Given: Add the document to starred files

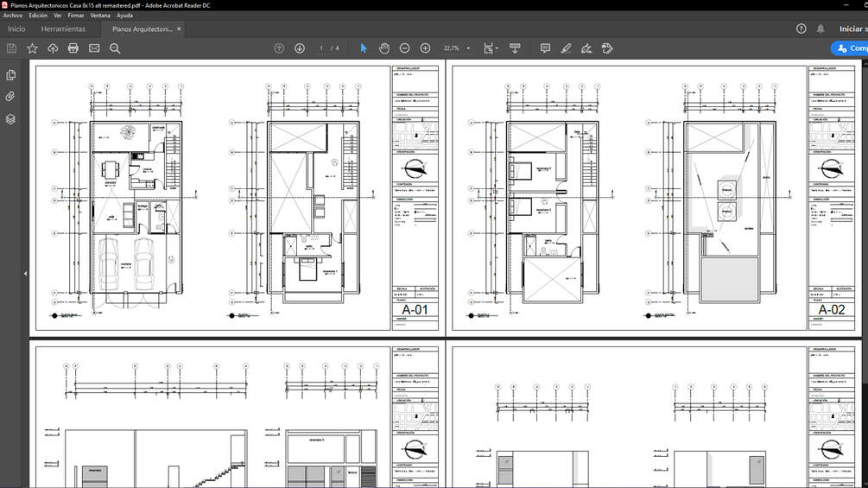Looking at the screenshot, I should pyautogui.click(x=32, y=48).
